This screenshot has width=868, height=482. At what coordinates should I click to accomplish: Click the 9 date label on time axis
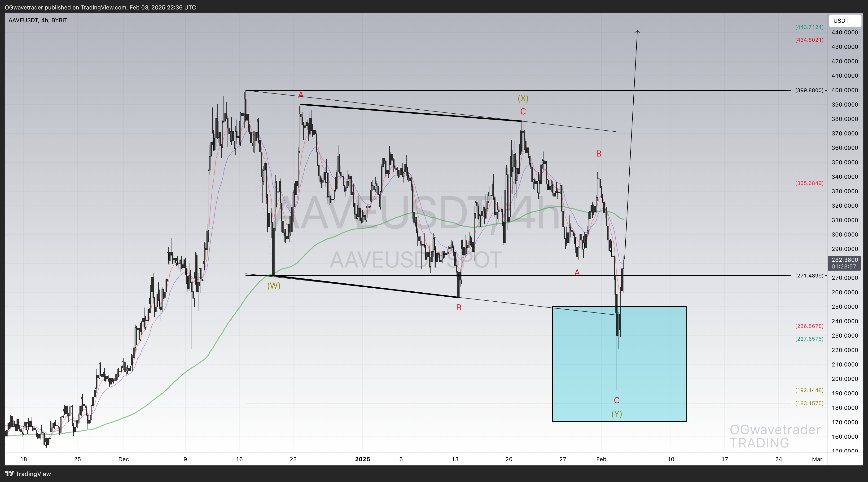pyautogui.click(x=185, y=459)
